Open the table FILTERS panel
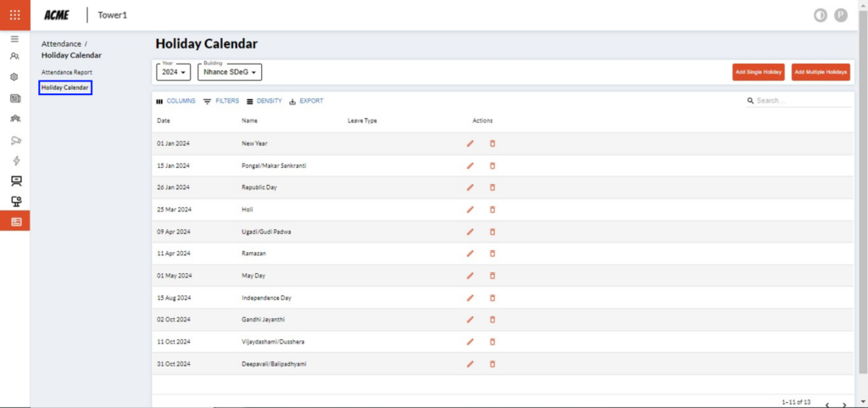Image resolution: width=868 pixels, height=408 pixels. 221,101
